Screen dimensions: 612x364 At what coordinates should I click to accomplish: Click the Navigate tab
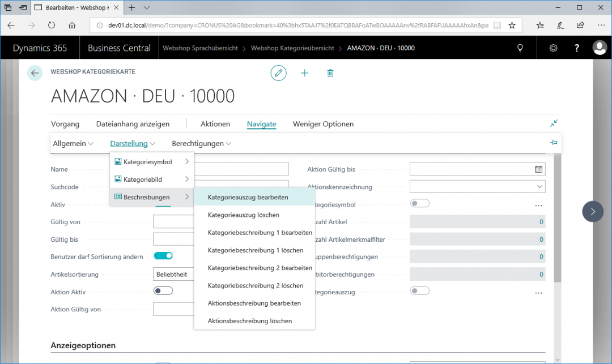pos(261,124)
